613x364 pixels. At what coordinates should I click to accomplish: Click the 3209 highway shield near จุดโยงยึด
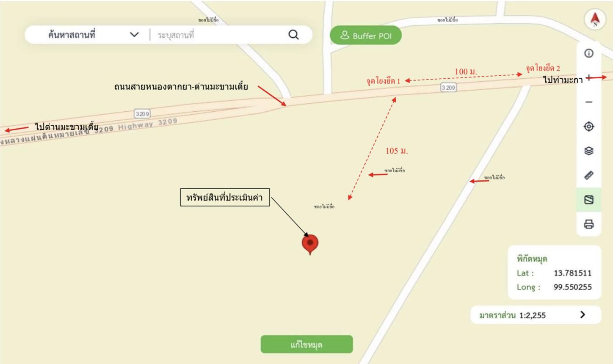tap(448, 88)
